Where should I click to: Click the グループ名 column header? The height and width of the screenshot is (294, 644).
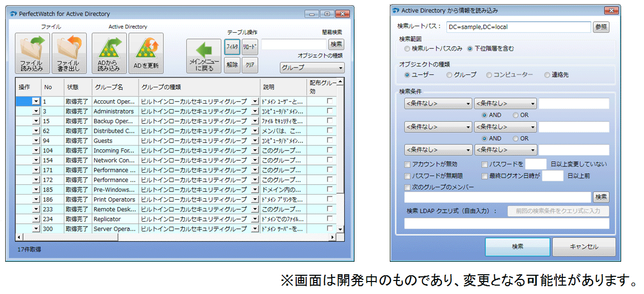(x=115, y=87)
